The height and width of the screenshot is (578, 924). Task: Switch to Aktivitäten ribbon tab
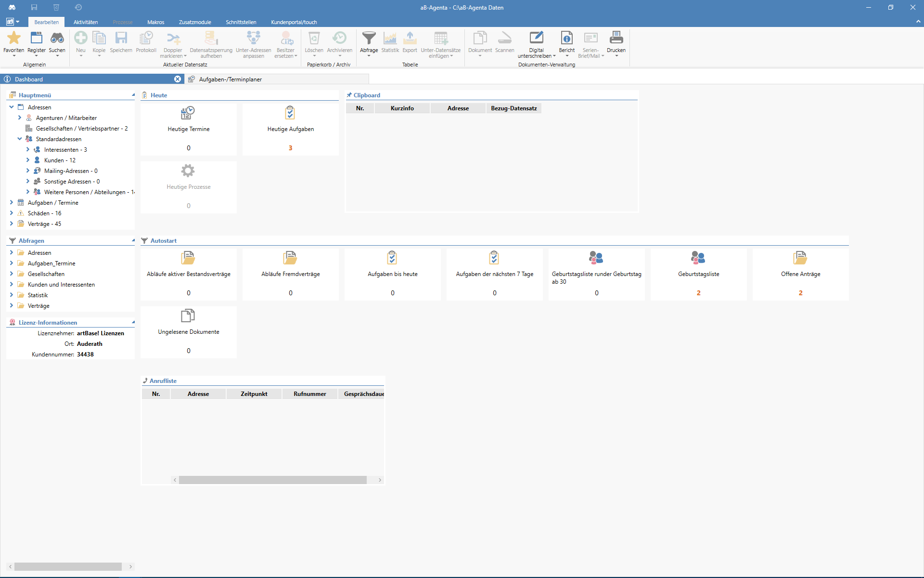click(x=86, y=22)
